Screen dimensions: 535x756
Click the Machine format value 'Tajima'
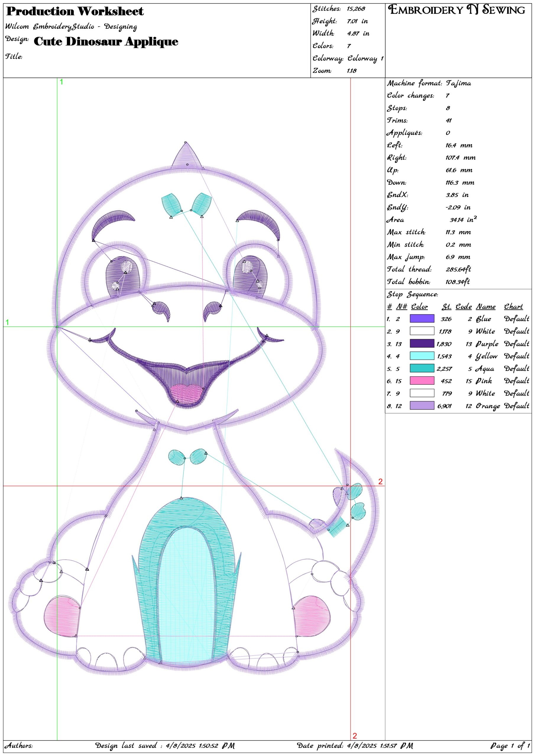[x=458, y=83]
